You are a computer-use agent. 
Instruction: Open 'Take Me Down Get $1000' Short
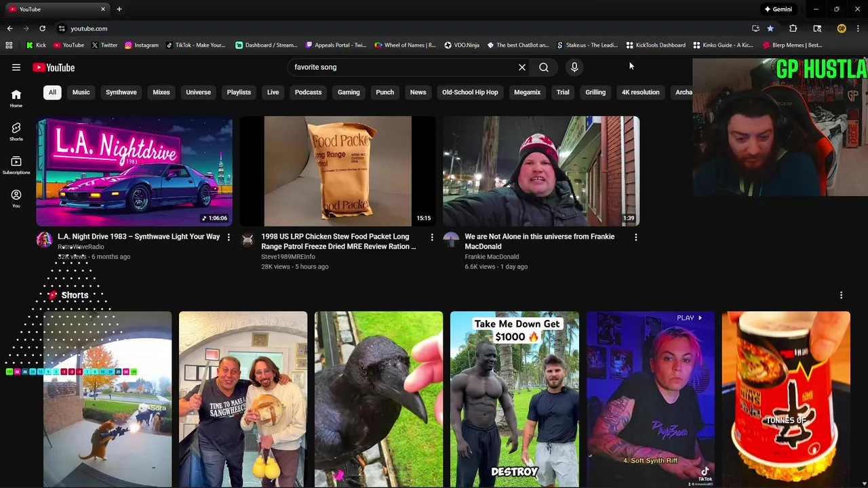[514, 399]
